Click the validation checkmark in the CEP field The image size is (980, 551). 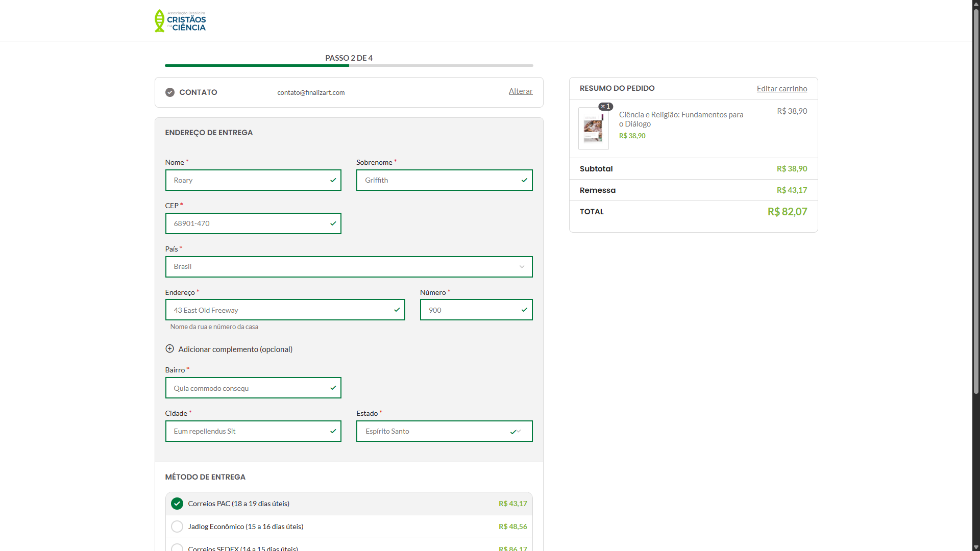(333, 223)
